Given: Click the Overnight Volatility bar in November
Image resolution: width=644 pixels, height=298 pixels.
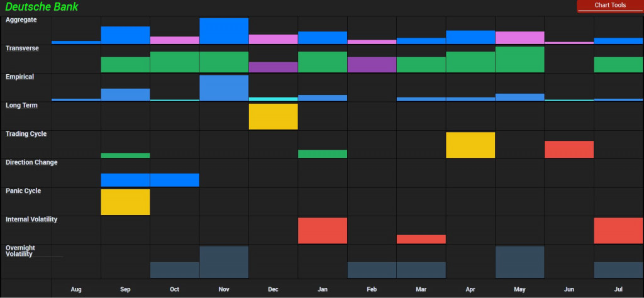Looking at the screenshot, I should (224, 262).
